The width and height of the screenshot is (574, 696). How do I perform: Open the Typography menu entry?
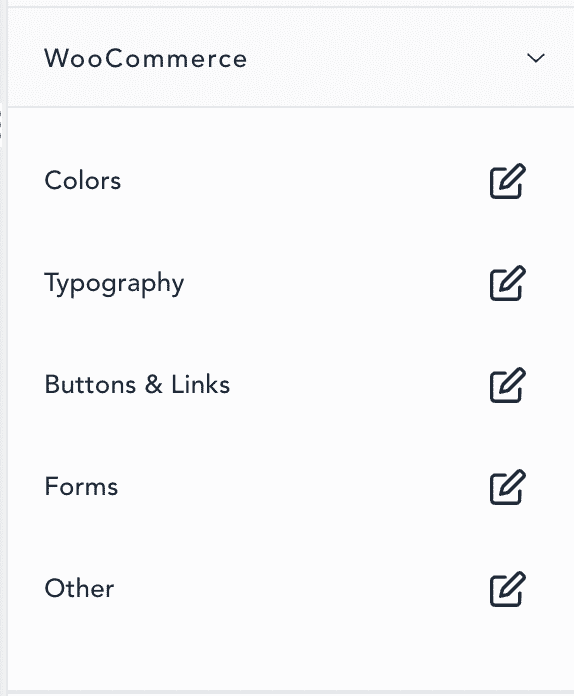114,284
